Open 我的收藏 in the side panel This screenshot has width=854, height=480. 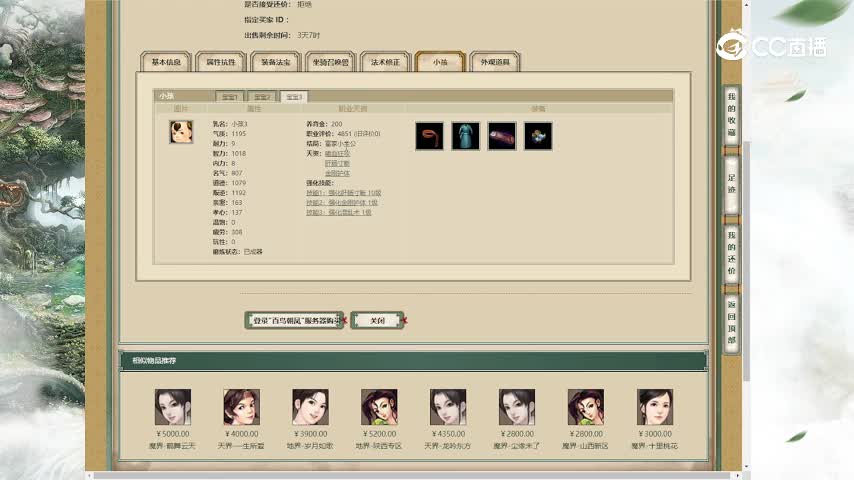[731, 114]
